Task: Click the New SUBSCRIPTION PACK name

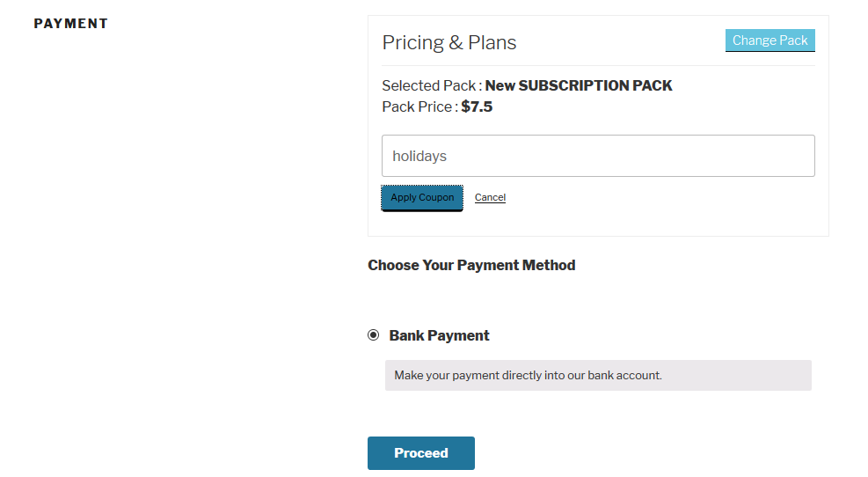Action: 579,85
